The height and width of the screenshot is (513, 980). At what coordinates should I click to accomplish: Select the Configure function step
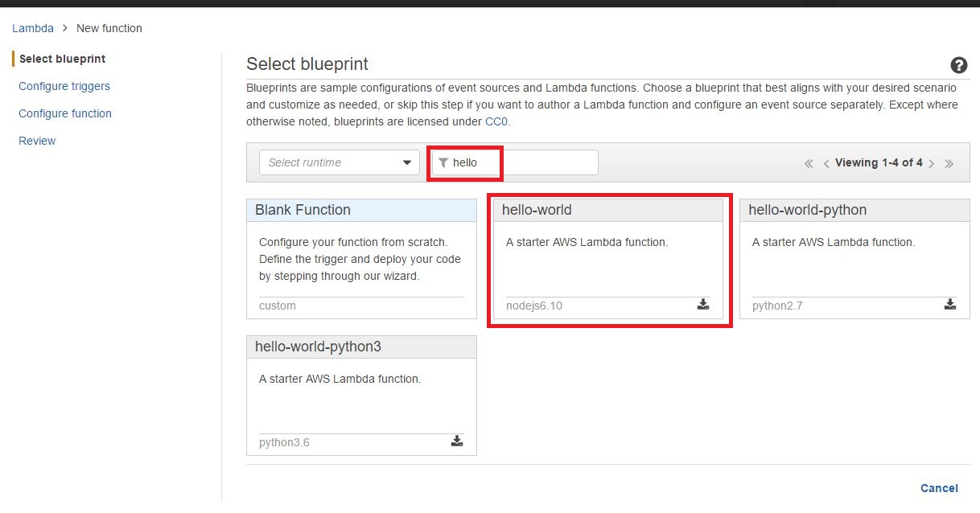[x=64, y=113]
